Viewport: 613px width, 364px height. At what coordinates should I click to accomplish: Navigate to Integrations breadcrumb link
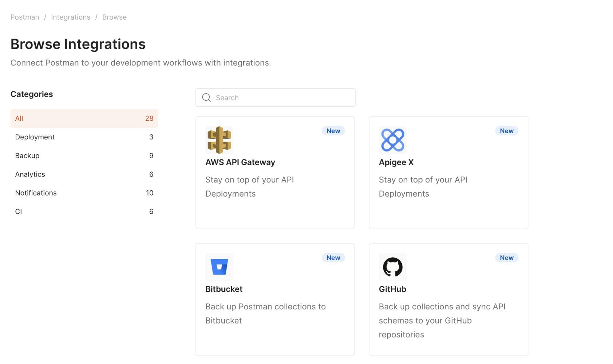pos(71,17)
